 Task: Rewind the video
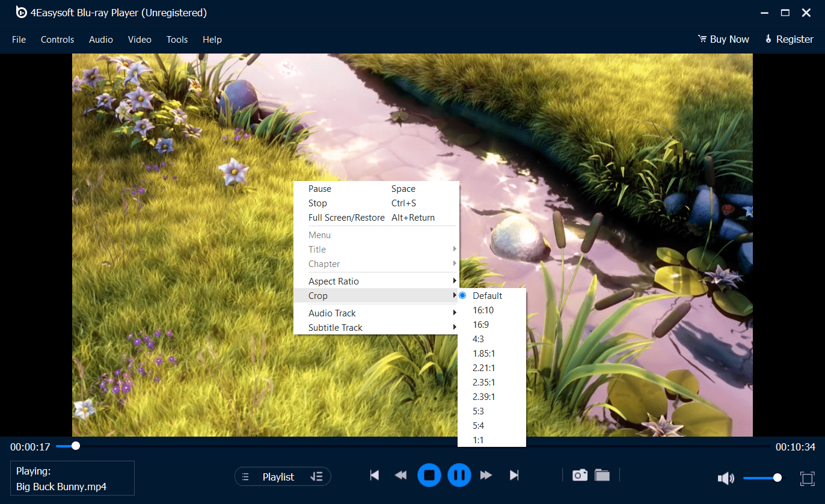(401, 476)
